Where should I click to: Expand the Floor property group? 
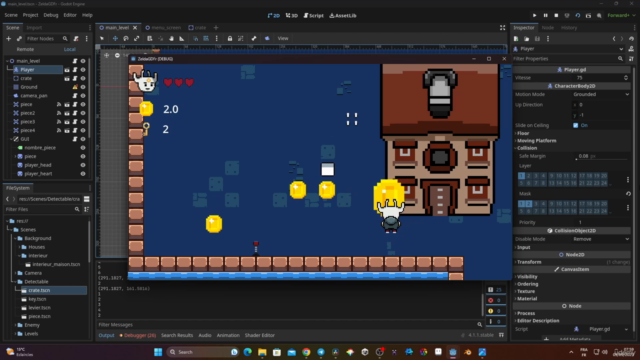[523, 133]
